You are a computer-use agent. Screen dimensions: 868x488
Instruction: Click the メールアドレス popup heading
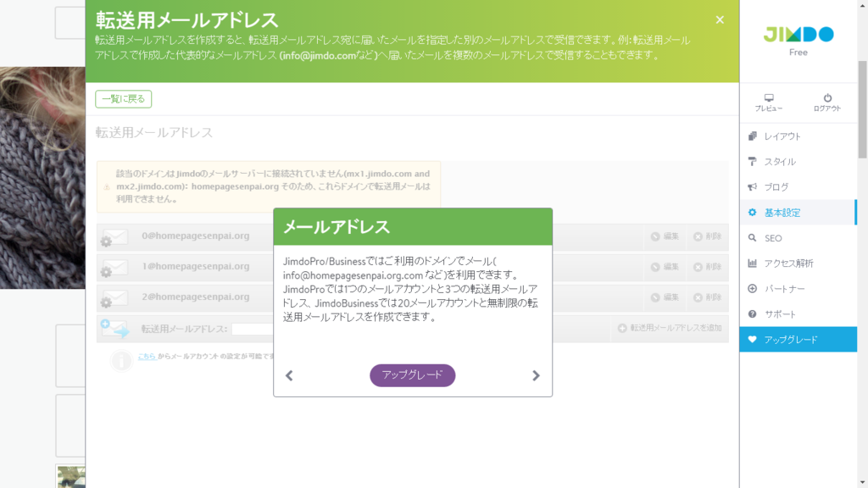[x=337, y=227]
